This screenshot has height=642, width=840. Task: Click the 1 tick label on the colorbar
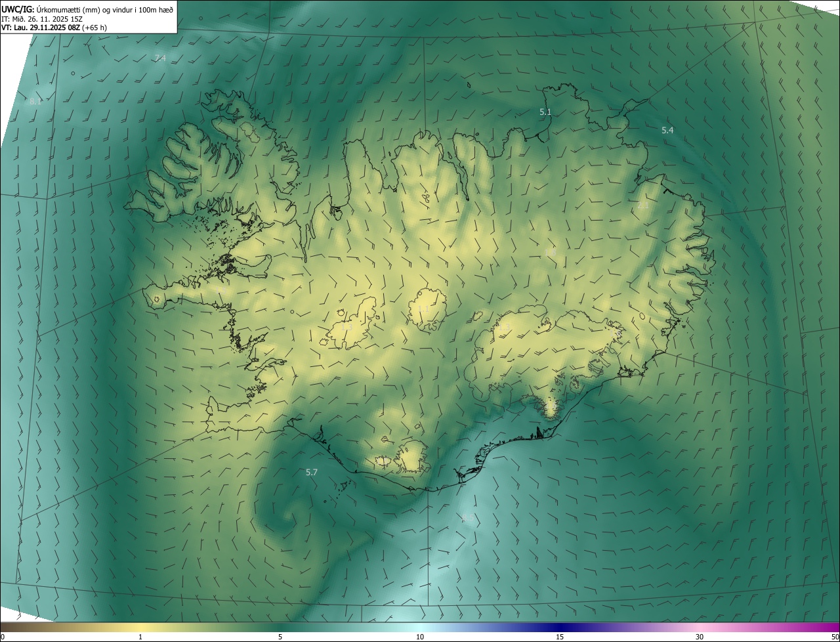(x=140, y=637)
